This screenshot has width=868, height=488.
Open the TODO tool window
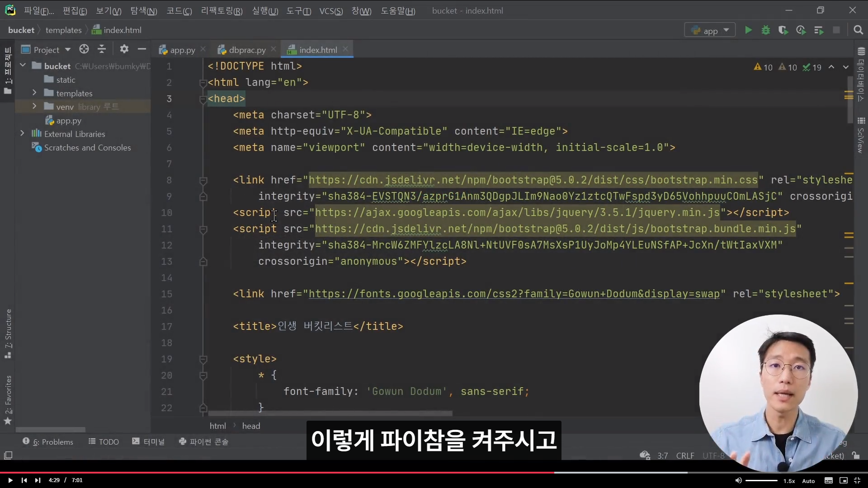[104, 442]
